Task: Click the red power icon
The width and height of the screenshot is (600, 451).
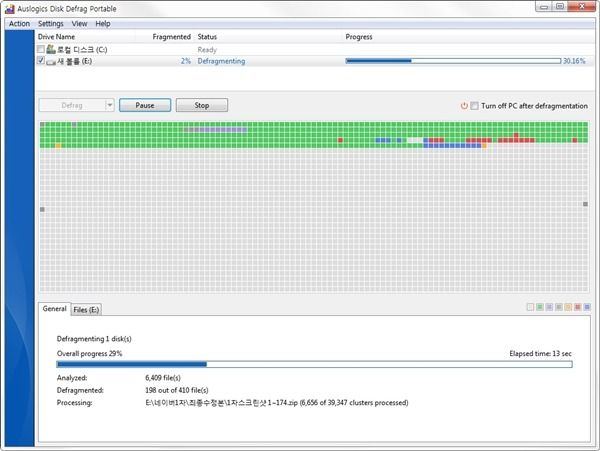Action: pyautogui.click(x=464, y=106)
